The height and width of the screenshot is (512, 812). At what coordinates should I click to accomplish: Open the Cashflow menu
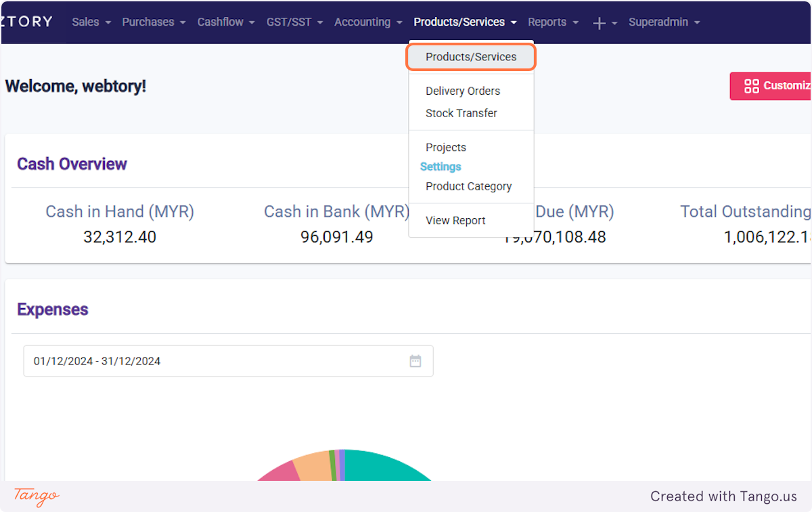tap(226, 22)
